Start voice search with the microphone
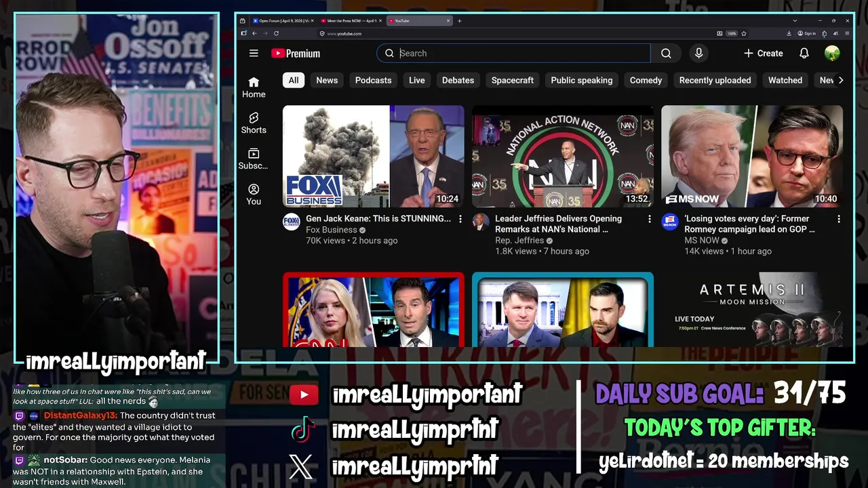Viewport: 868px width, 488px height. (698, 53)
